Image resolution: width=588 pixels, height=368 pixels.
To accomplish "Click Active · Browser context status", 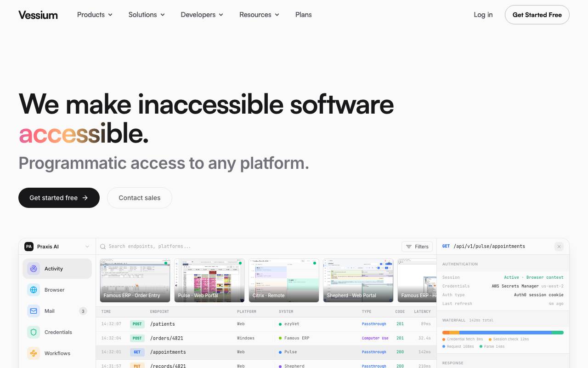I will tap(534, 277).
